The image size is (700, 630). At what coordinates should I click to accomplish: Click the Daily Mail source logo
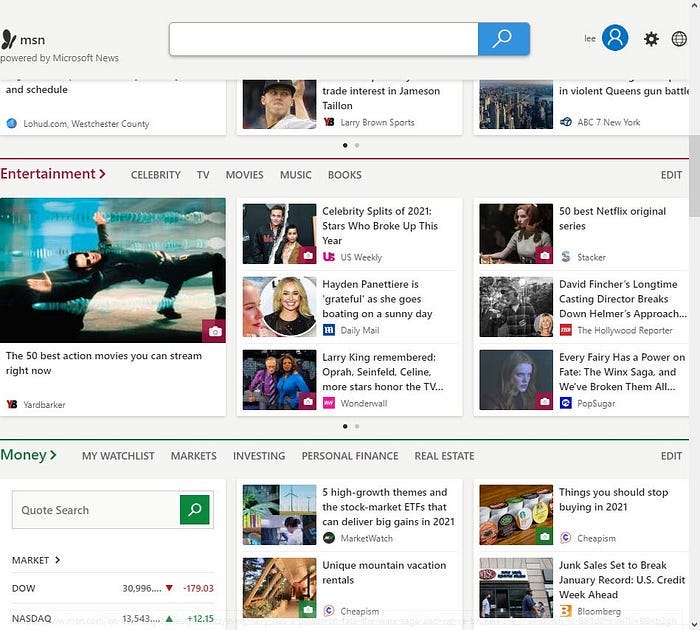[x=329, y=330]
